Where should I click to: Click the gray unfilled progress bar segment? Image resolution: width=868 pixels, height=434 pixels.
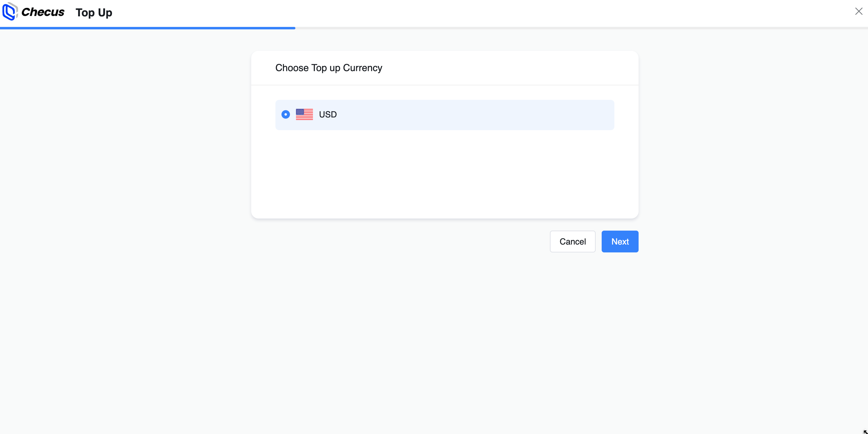pyautogui.click(x=573, y=28)
